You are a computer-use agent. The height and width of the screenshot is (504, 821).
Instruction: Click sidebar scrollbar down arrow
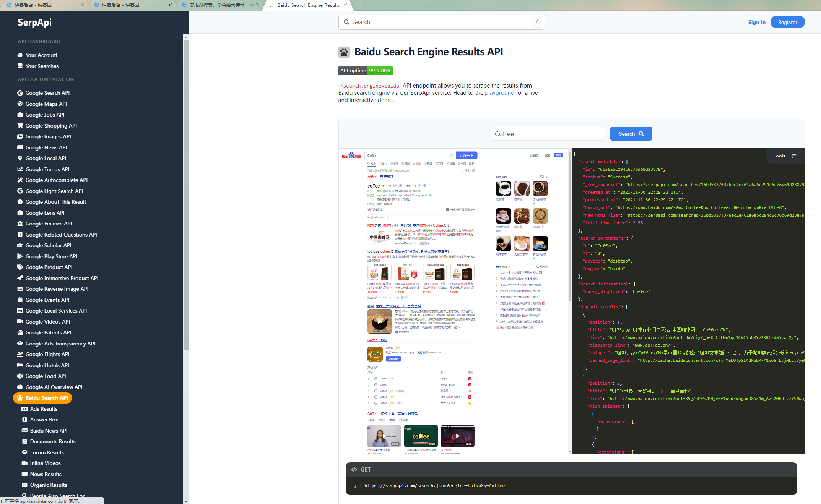point(186,501)
